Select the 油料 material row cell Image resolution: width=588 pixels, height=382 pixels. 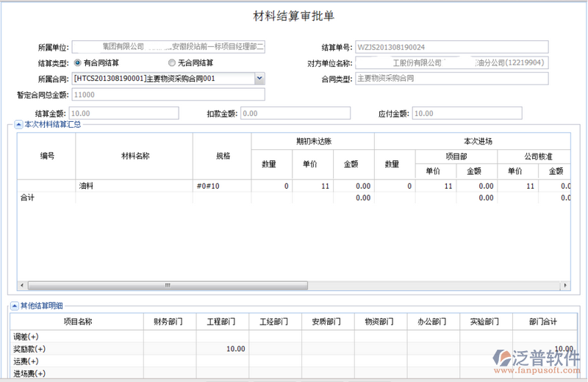click(x=135, y=187)
